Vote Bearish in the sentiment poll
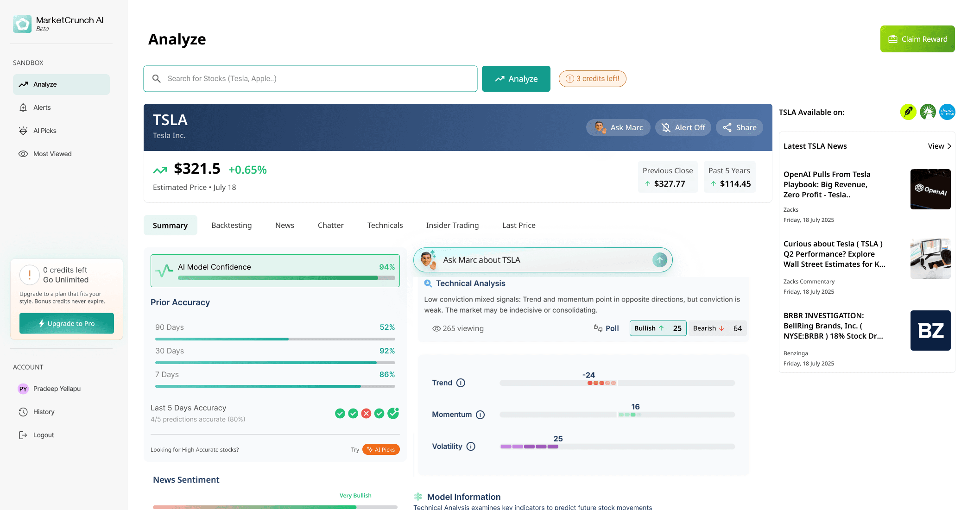980x510 pixels. [717, 328]
